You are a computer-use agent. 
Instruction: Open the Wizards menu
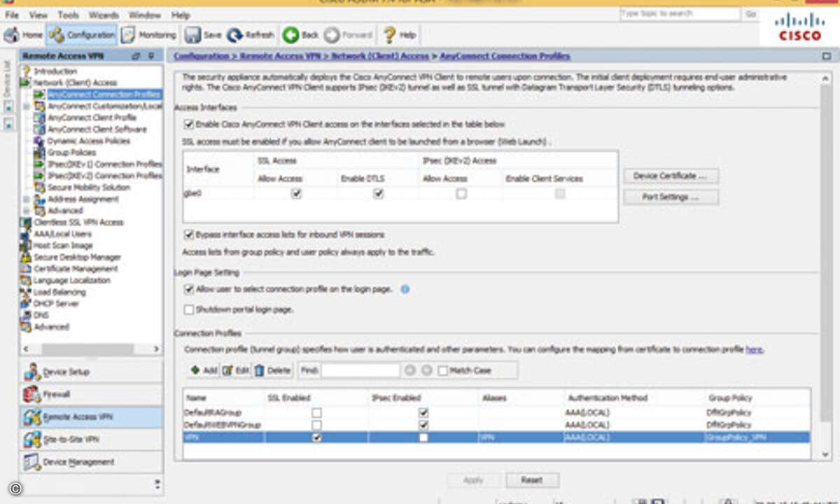[104, 15]
